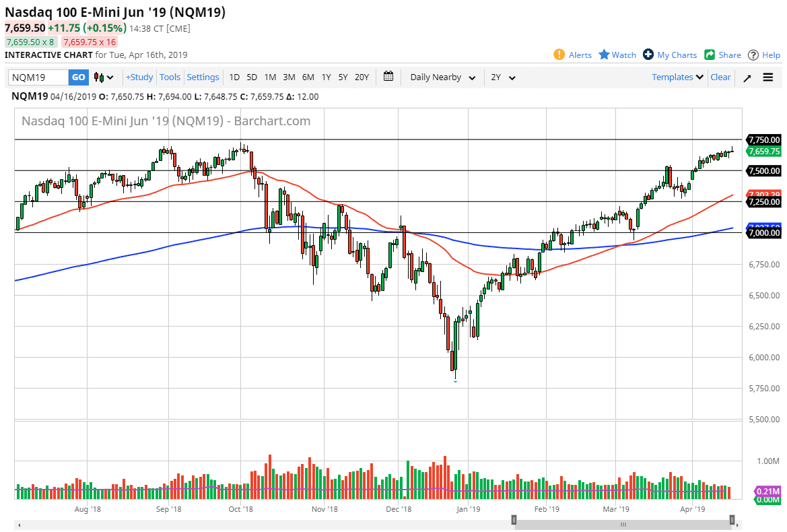Screen dimensions: 787x532
Task: Switch to the 6M timeframe
Action: tap(308, 77)
